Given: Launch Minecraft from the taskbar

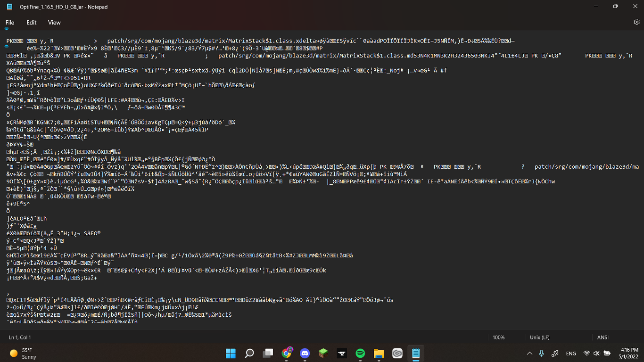Looking at the screenshot, I should [323, 353].
